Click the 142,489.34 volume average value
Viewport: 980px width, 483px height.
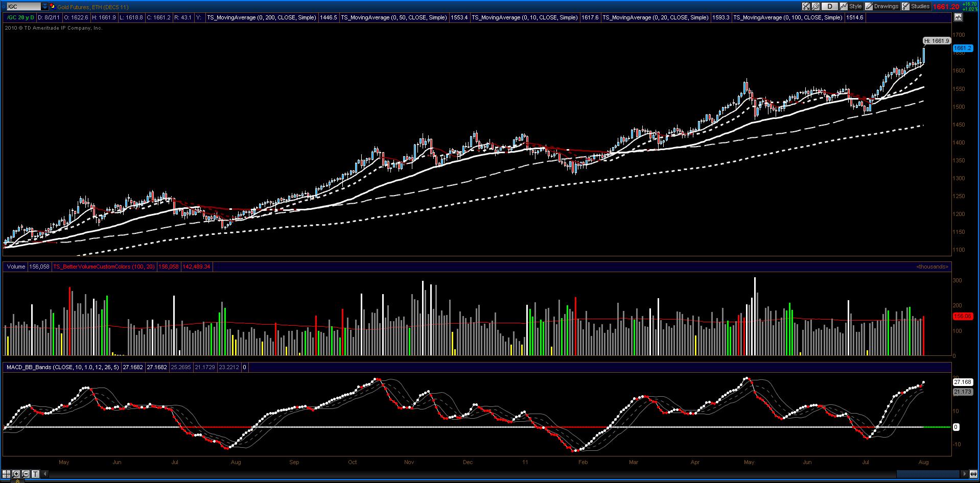(x=196, y=267)
